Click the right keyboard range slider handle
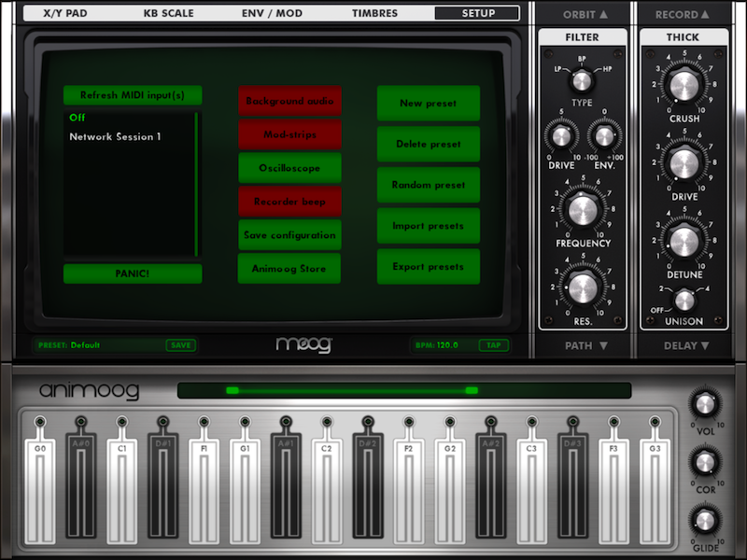Screen dimensions: 747x560 pyautogui.click(x=472, y=390)
